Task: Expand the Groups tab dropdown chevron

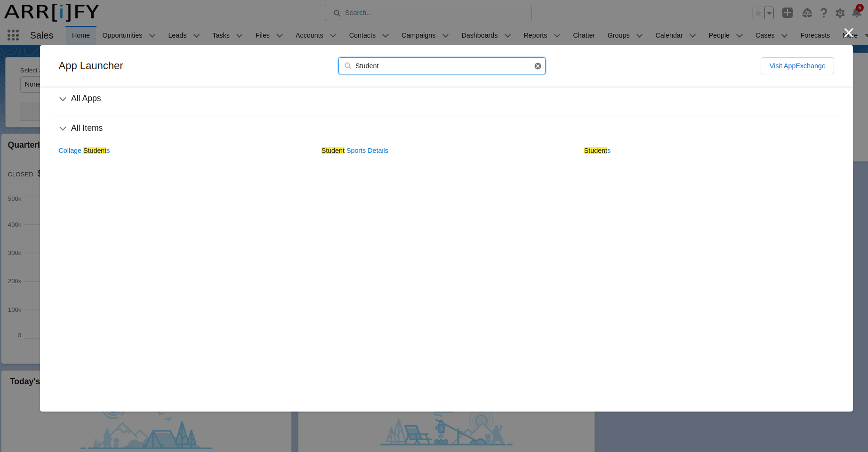Action: coord(639,36)
